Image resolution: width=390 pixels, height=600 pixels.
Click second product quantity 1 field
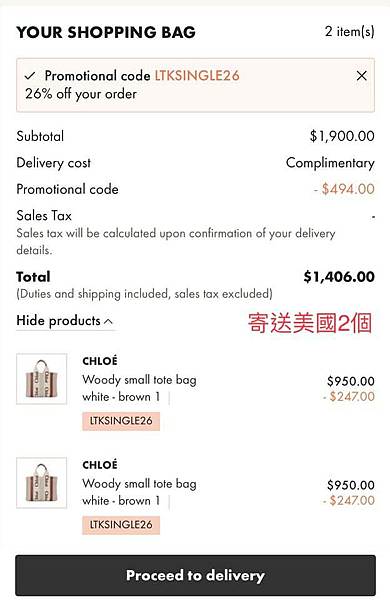pyautogui.click(x=157, y=501)
